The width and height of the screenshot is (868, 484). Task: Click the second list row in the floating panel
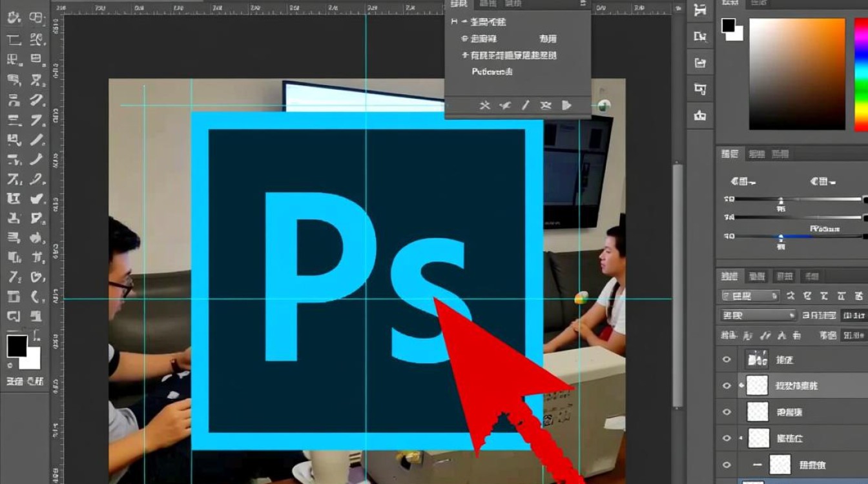(x=518, y=39)
